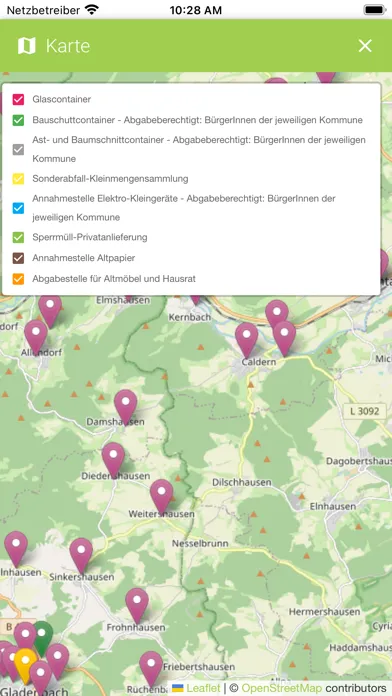Screen dimensions: 392x696
Task: Tap the map icon beside Karte
Action: 27,46
